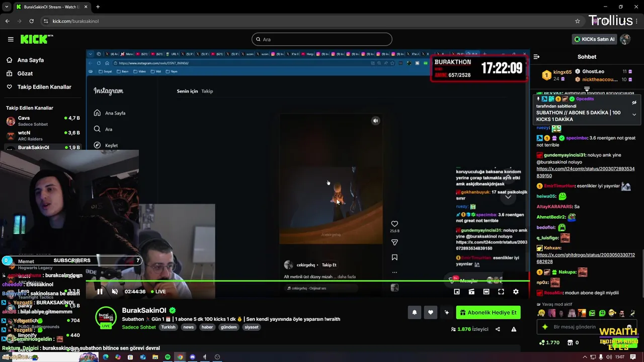644x362 pixels.
Task: Open the tab search dropdown arrow
Action: (x=7, y=7)
